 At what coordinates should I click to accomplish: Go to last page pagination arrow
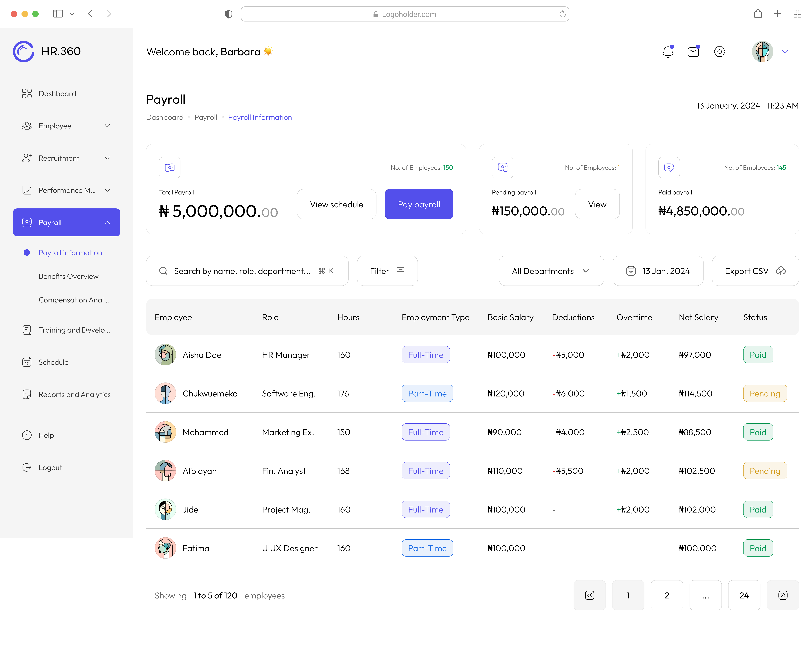[783, 595]
